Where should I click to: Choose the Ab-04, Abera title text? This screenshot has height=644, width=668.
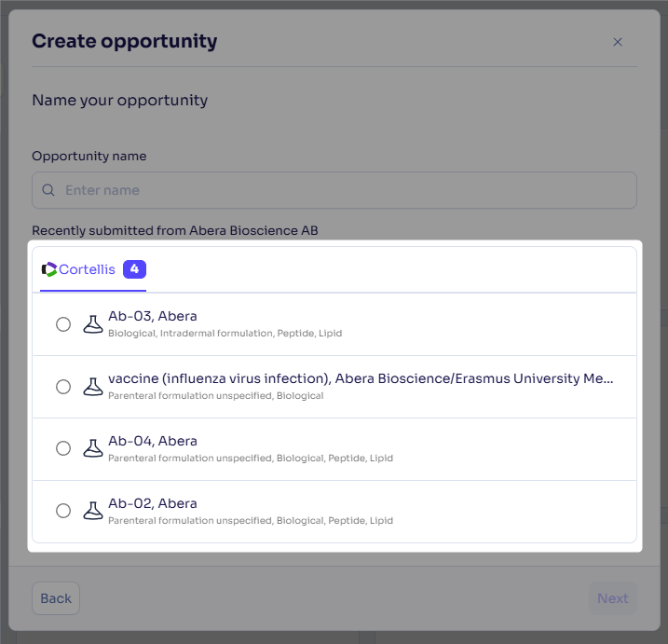(153, 441)
